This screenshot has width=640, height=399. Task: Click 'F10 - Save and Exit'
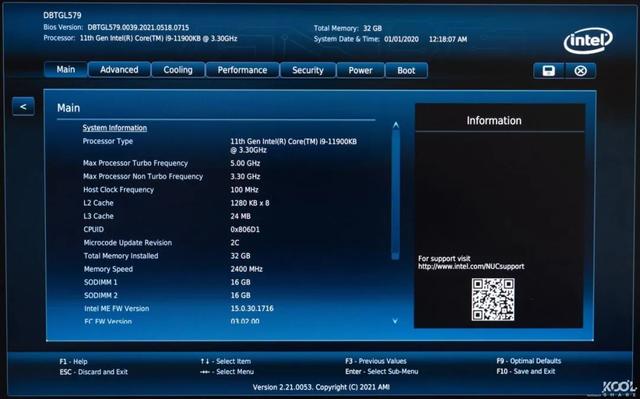[x=526, y=371]
